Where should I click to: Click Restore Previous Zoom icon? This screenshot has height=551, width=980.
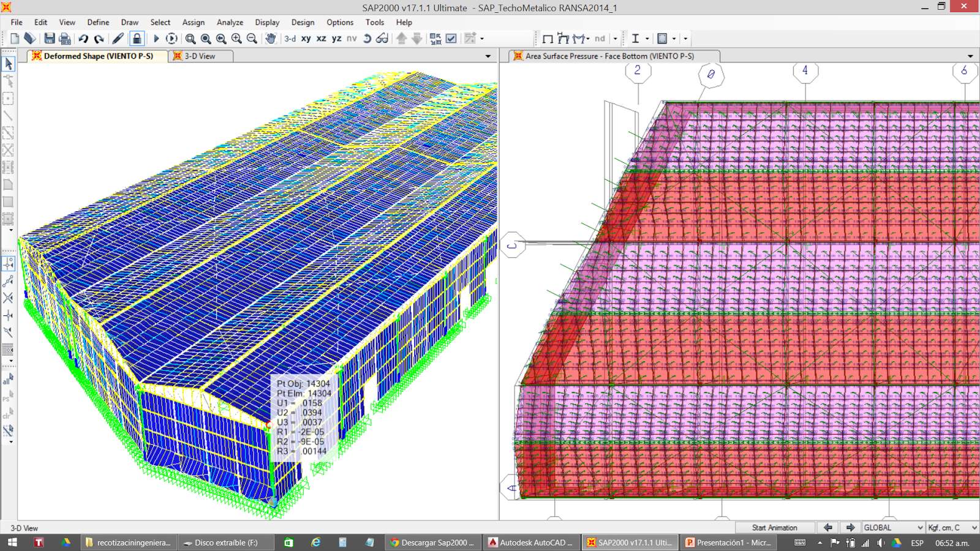coord(221,39)
